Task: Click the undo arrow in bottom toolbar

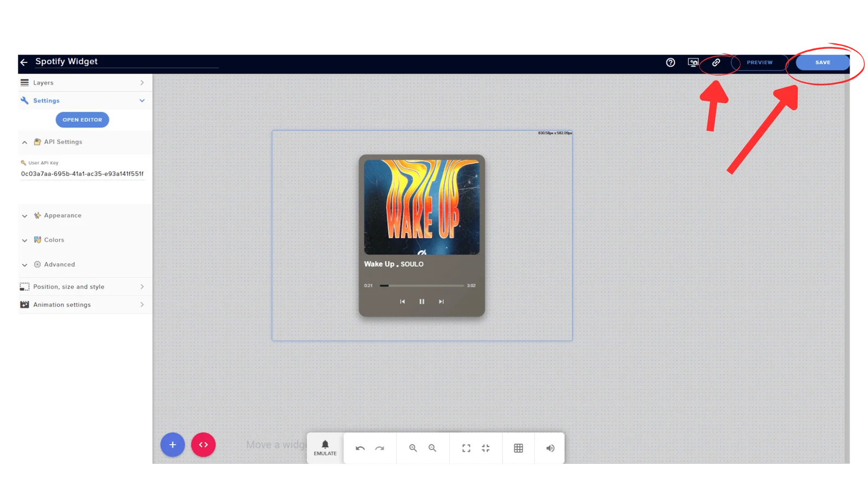Action: pos(360,448)
